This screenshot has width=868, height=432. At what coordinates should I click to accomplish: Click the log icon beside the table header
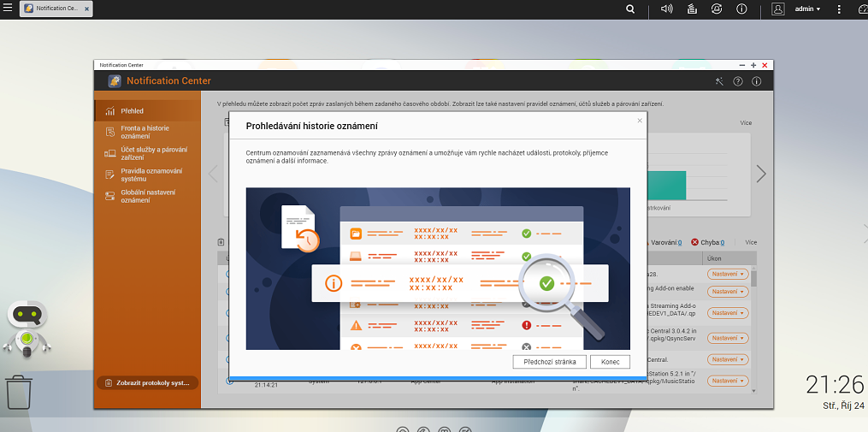221,243
